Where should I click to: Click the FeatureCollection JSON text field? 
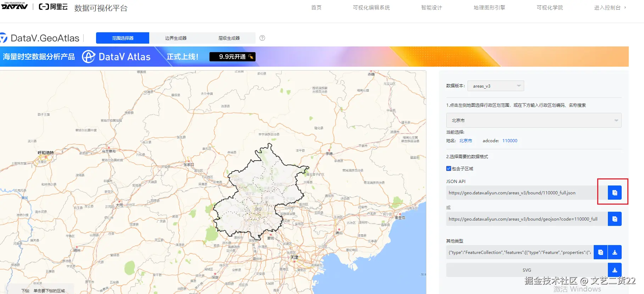[520, 253]
